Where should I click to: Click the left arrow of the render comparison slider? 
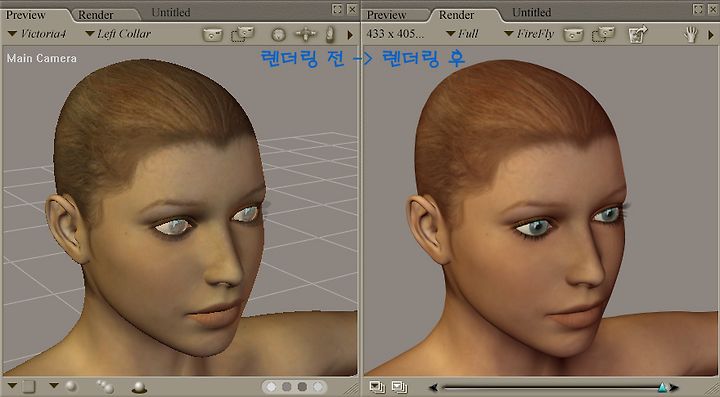(433, 388)
